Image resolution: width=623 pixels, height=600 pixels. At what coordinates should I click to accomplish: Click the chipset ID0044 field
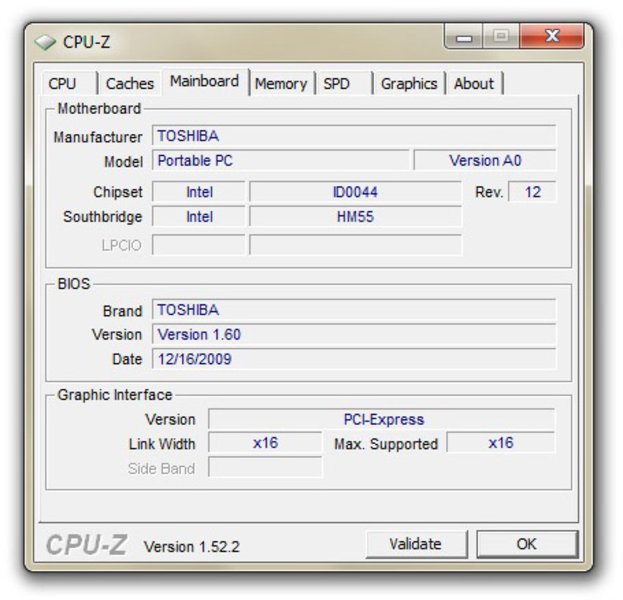point(355,192)
